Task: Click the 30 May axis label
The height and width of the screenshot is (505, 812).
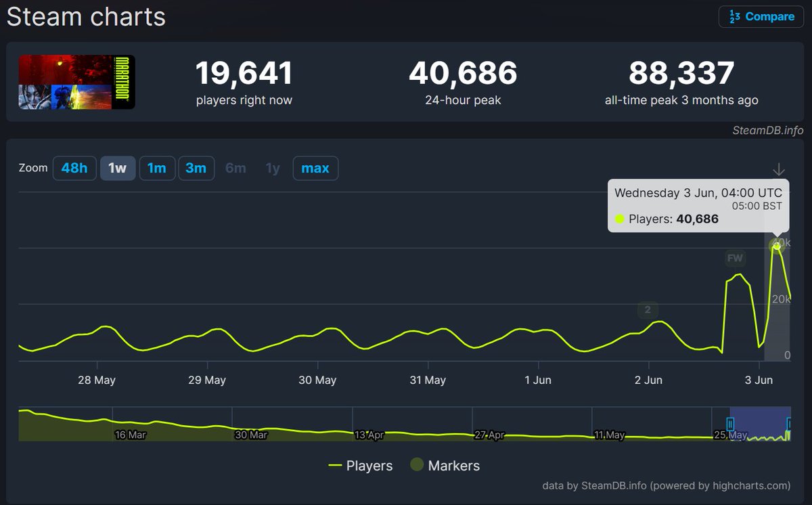Action: pos(317,380)
